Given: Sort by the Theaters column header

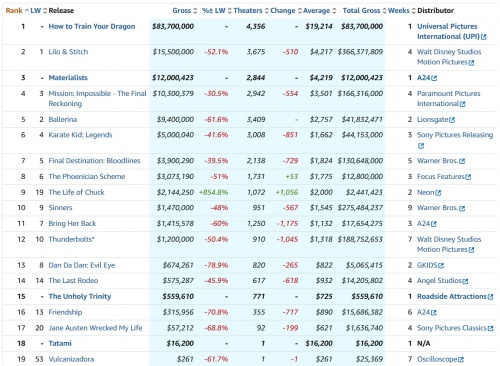Looking at the screenshot, I should point(248,11).
